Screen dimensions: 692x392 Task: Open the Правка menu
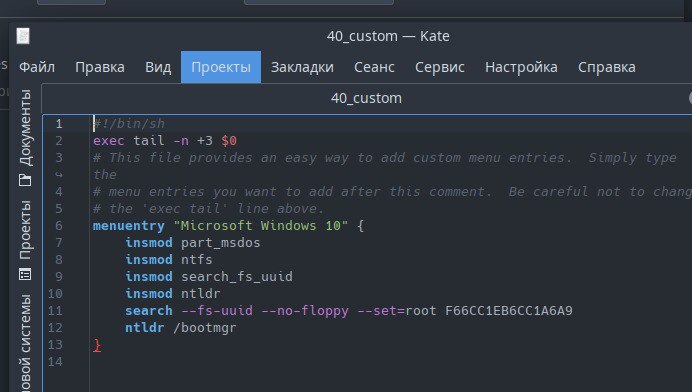100,67
